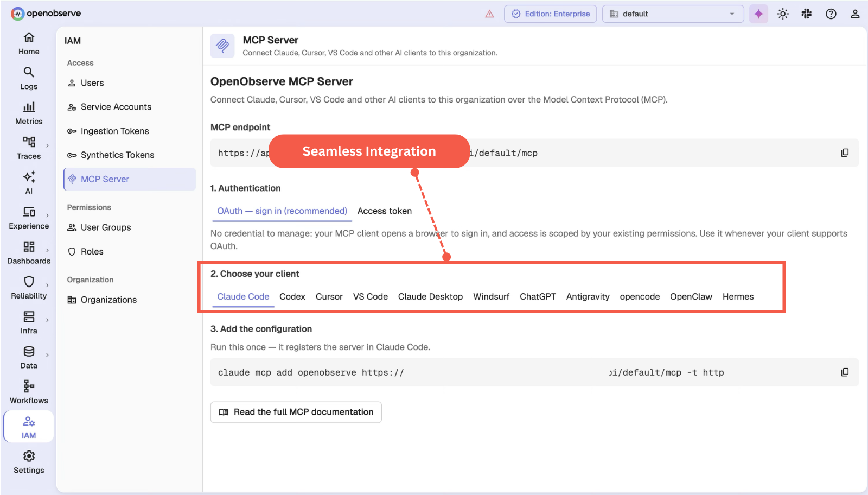Select the ChatGPT client tab
The width and height of the screenshot is (868, 495).
point(538,297)
